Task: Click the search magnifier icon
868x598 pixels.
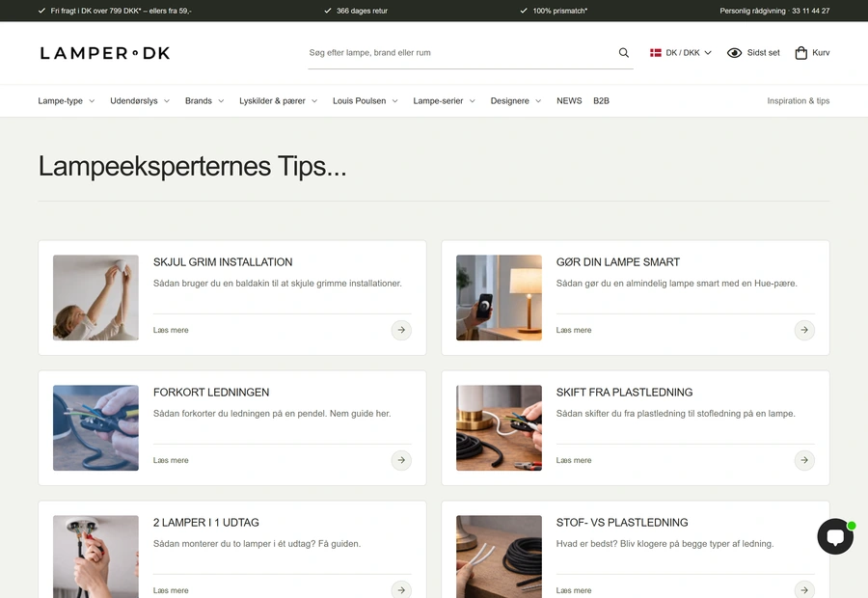Action: click(x=623, y=53)
